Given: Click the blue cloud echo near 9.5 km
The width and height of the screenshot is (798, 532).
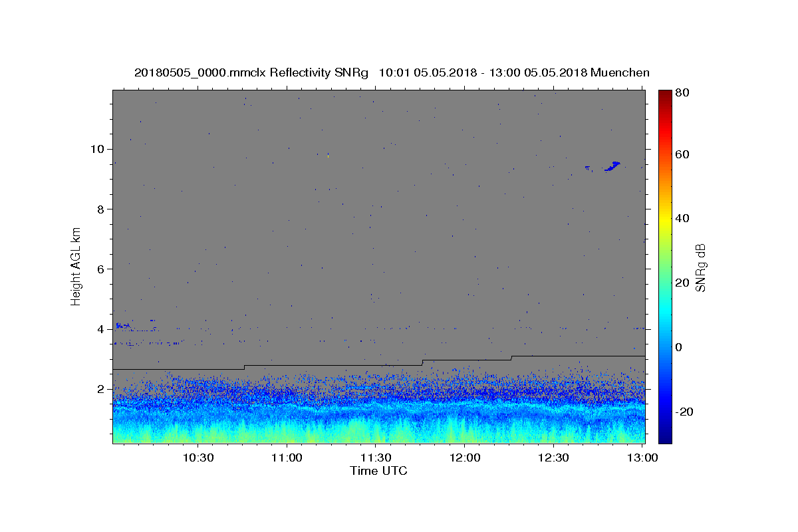Looking at the screenshot, I should tap(612, 166).
